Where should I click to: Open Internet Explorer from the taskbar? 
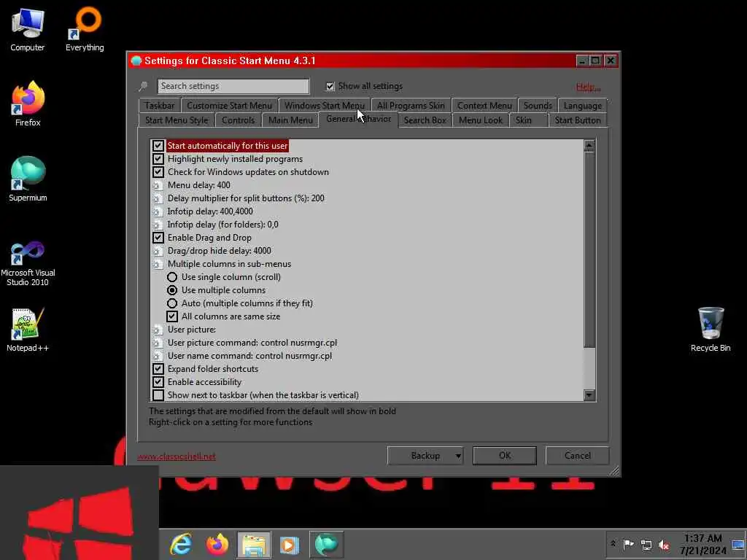coord(181,544)
